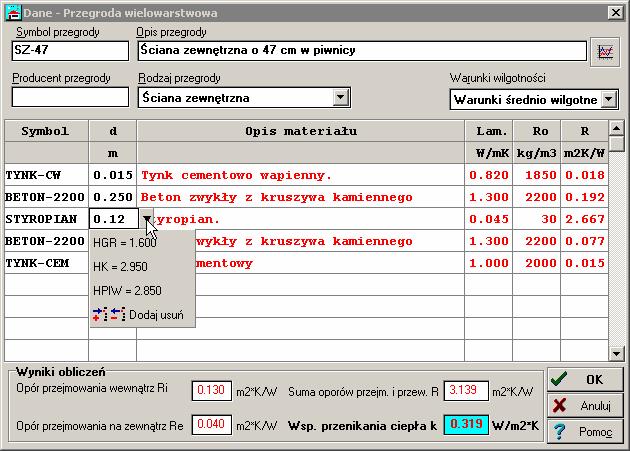Screen dimensions: 630x451
Task: Select the STYROPIAN symbol cell
Action: point(47,219)
